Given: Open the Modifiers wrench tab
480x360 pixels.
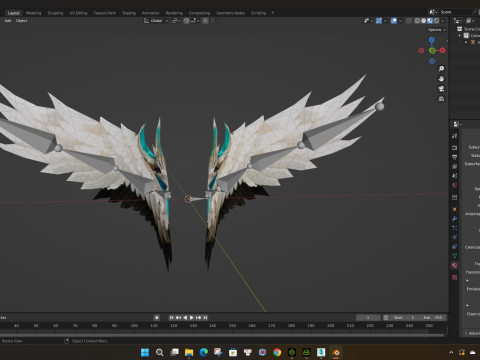Looking at the screenshot, I should click(x=455, y=219).
